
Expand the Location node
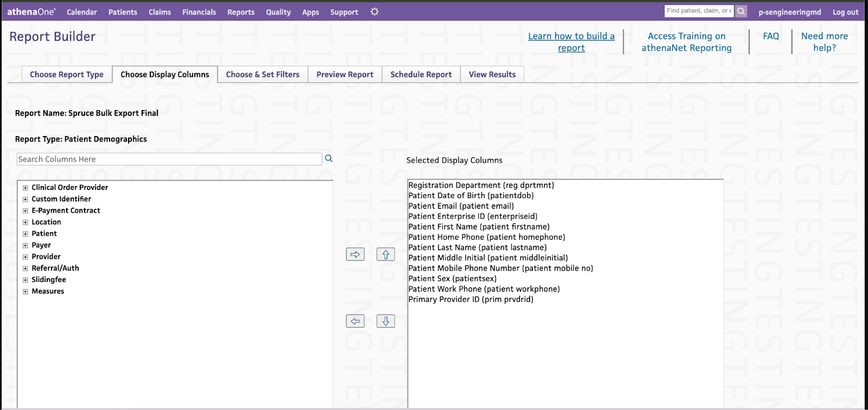coord(25,222)
